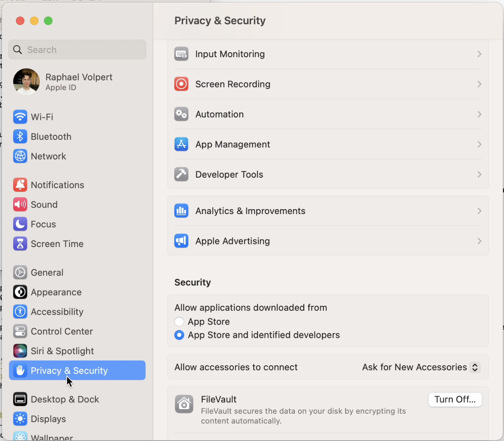
Task: Expand Analytics & Improvements chevron
Action: click(x=479, y=211)
